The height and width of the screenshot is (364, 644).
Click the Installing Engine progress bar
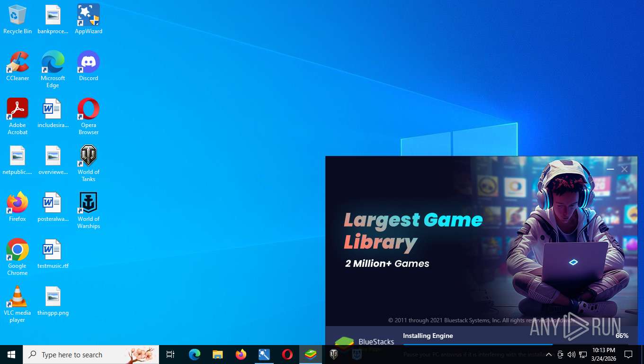[x=516, y=345]
